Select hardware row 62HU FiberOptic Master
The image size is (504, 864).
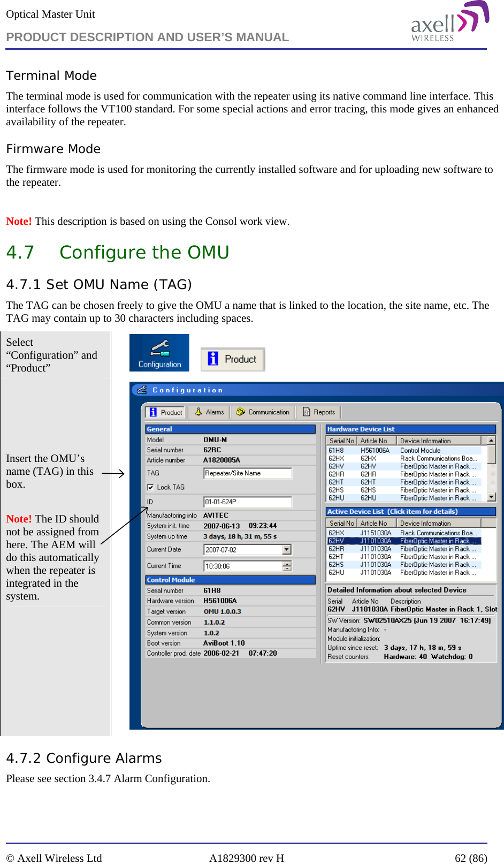click(x=404, y=498)
